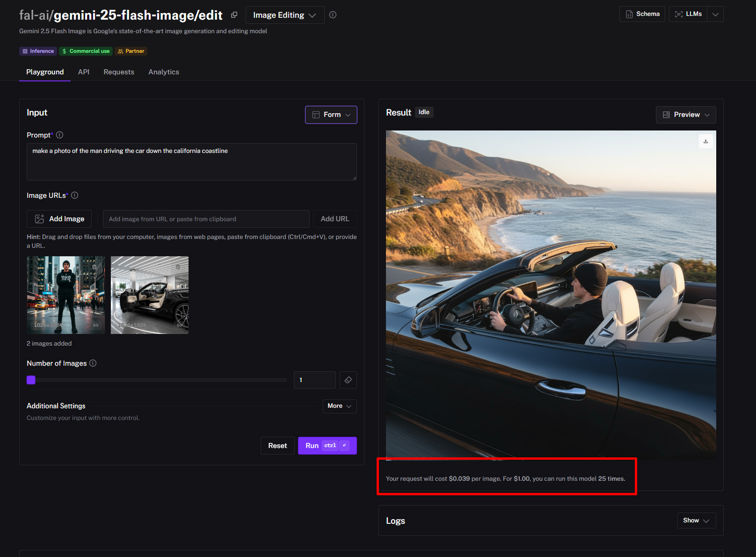Click the Number of Images slider handle
The width and height of the screenshot is (756, 557).
pos(31,380)
